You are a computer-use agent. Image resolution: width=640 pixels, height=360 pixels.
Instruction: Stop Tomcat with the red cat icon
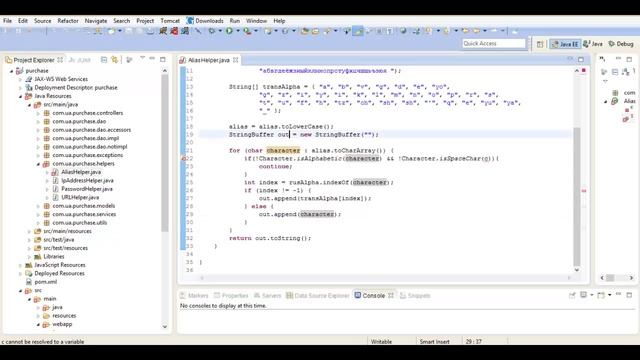tap(174, 31)
